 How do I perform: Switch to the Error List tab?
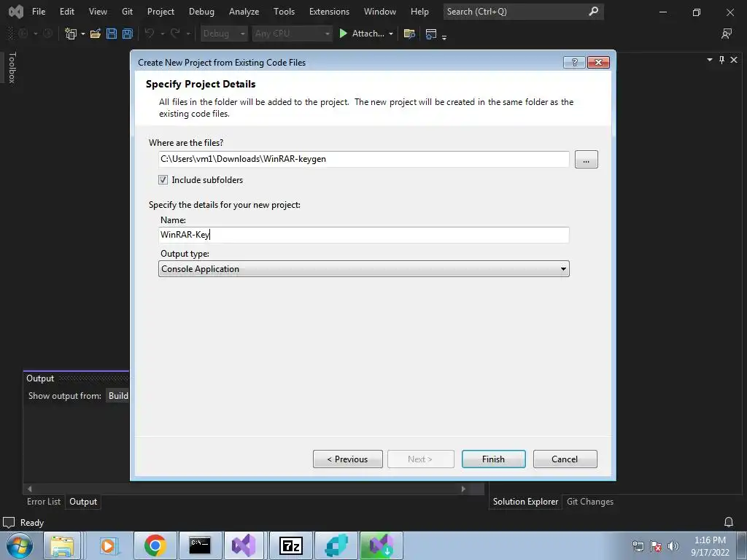[44, 502]
